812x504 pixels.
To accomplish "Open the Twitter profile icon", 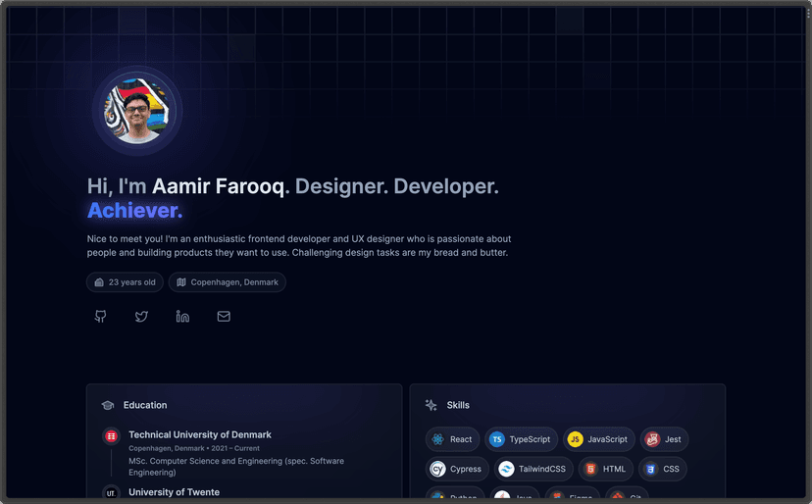I will [x=141, y=316].
